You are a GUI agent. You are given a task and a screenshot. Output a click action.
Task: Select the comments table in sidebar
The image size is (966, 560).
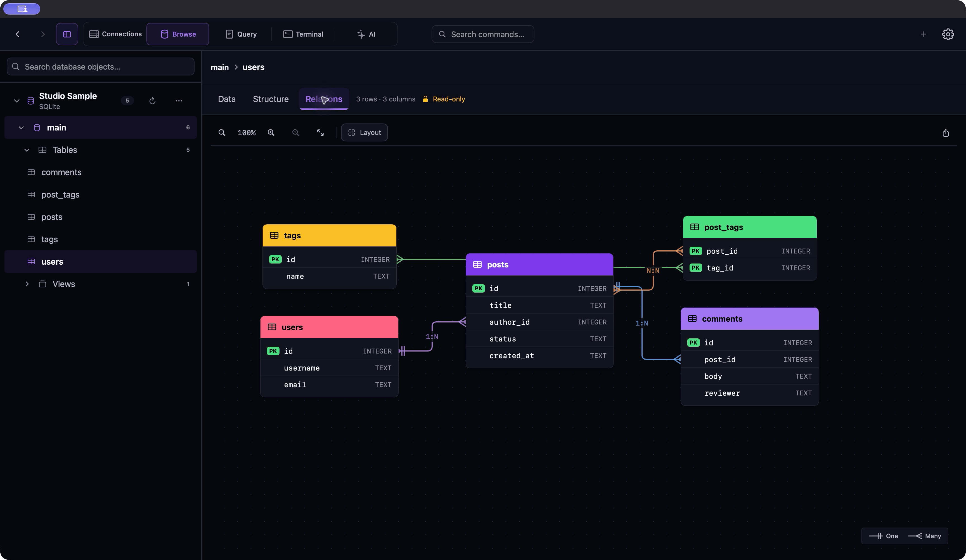click(x=100, y=172)
